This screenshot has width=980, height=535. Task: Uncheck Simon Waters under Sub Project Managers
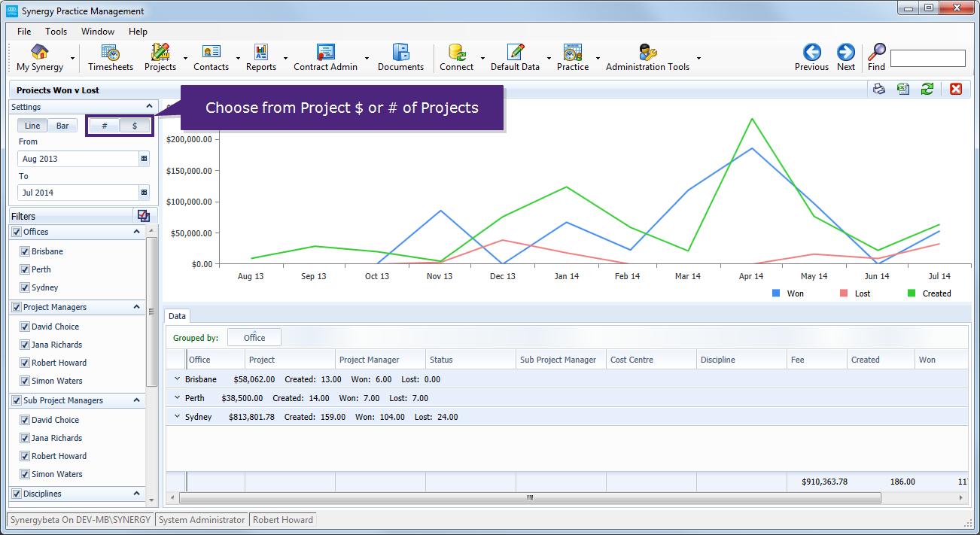26,474
